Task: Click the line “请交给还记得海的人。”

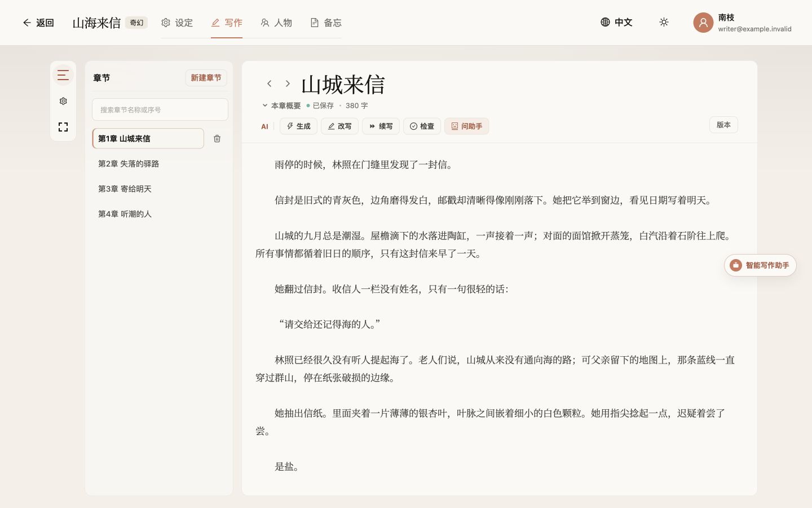Action: (329, 324)
